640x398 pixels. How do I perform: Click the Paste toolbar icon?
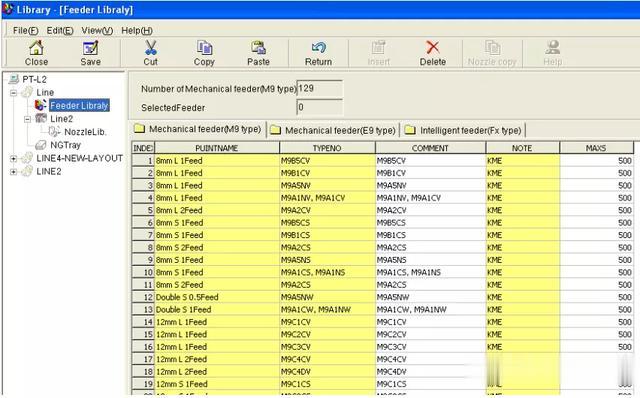(x=258, y=48)
